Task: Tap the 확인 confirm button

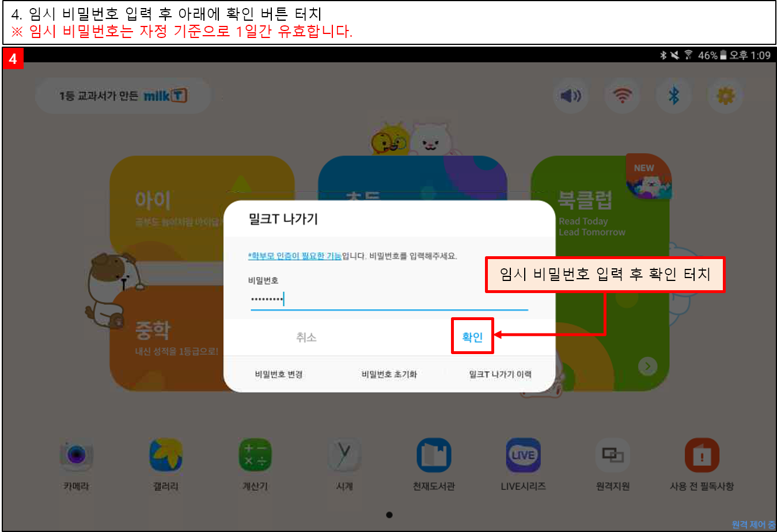Action: [x=472, y=337]
